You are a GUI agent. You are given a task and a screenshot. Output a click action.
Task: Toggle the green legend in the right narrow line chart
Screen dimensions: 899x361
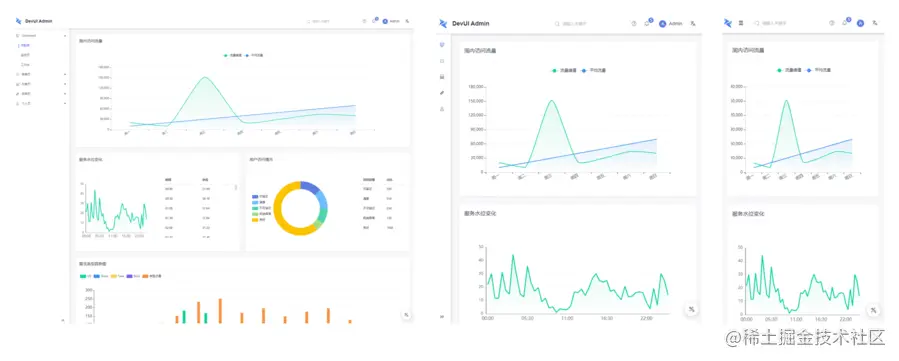pyautogui.click(x=789, y=70)
